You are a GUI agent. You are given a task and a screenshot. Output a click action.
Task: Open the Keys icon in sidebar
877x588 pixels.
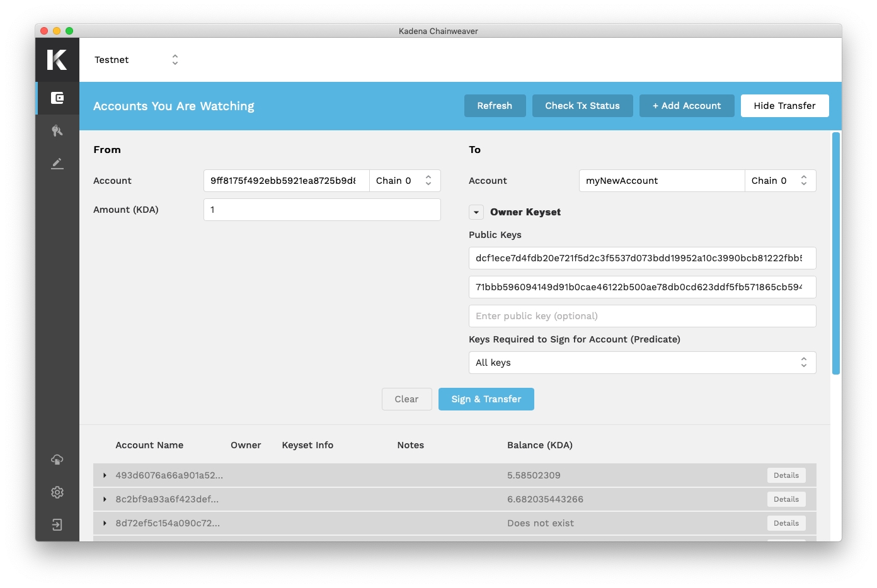tap(57, 131)
